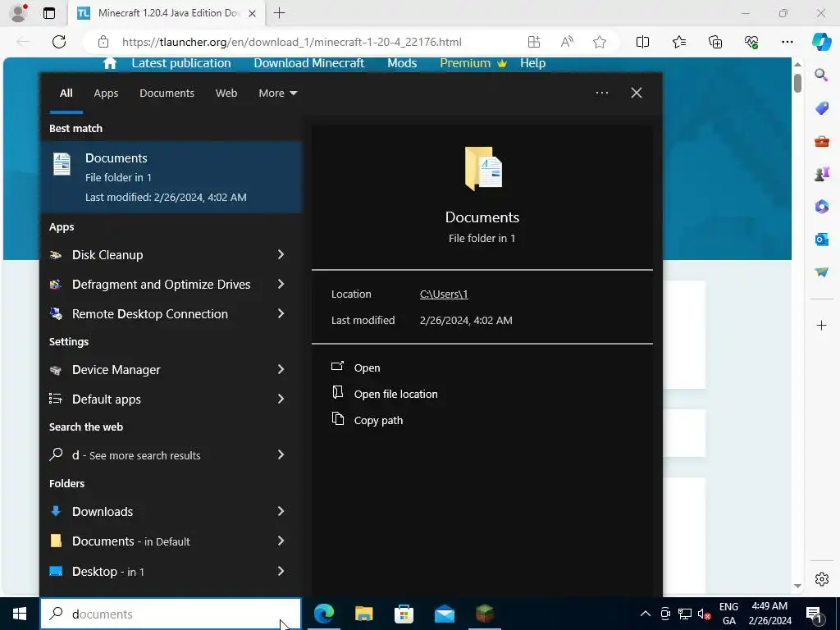
Task: Open Download Minecraft page link
Action: pyautogui.click(x=309, y=63)
